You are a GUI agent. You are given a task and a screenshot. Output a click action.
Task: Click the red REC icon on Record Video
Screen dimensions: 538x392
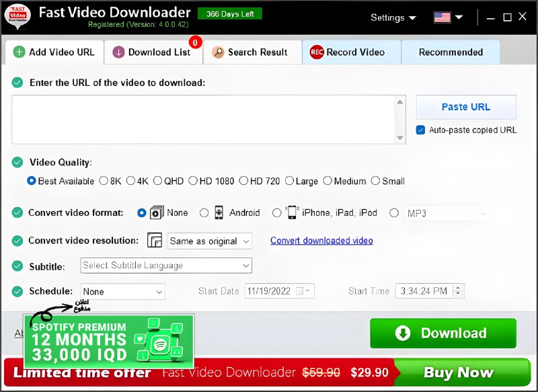[317, 52]
